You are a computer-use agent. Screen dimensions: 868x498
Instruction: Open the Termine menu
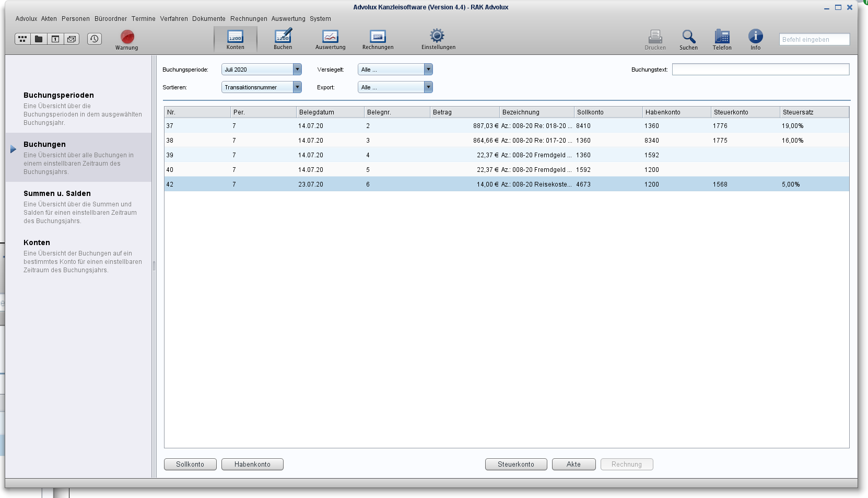coord(144,19)
